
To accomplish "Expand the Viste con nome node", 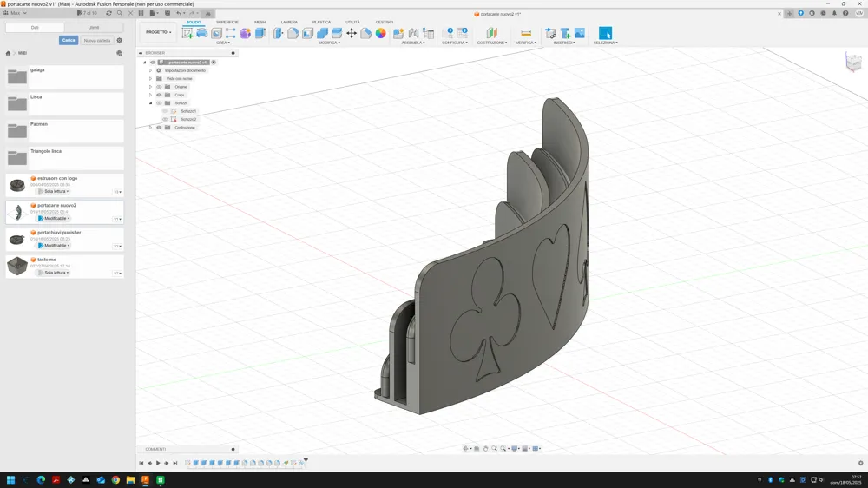I will [150, 79].
